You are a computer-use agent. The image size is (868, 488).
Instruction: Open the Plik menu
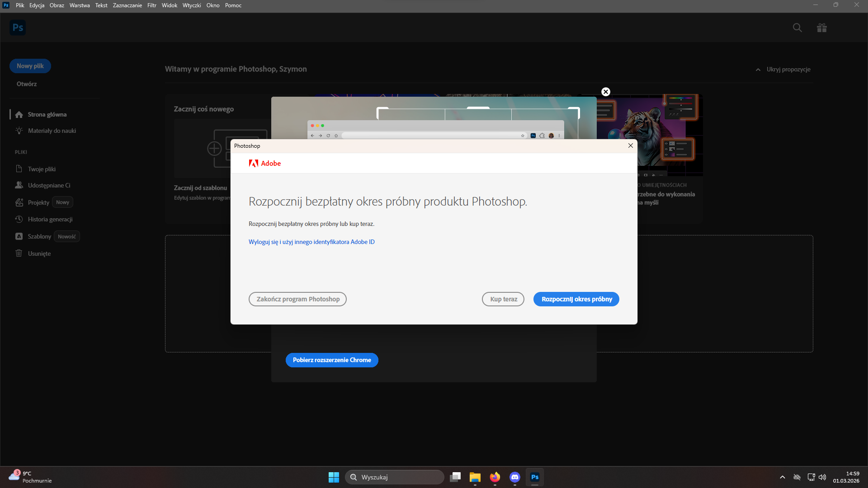[x=20, y=5]
